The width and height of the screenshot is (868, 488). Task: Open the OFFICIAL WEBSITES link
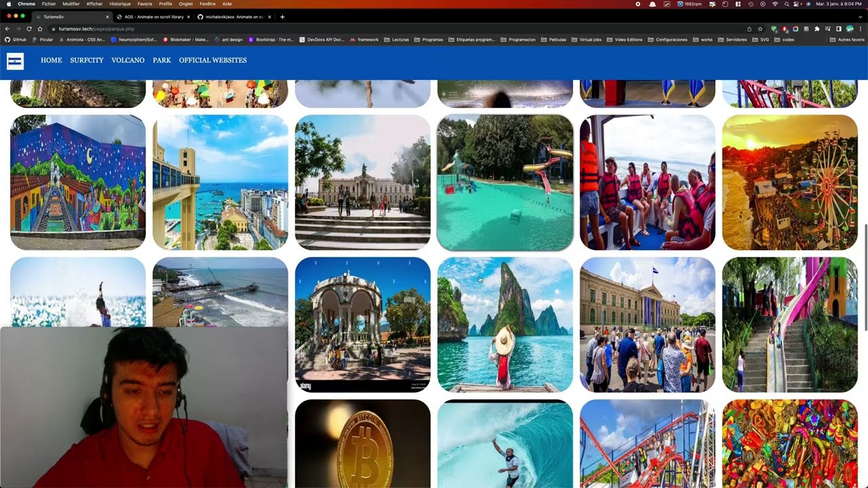tap(213, 60)
